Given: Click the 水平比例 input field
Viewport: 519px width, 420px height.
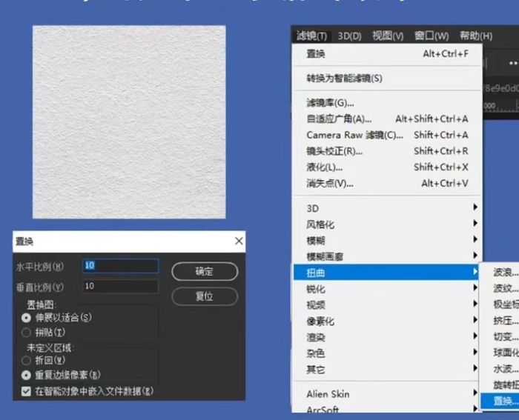Looking at the screenshot, I should [120, 266].
